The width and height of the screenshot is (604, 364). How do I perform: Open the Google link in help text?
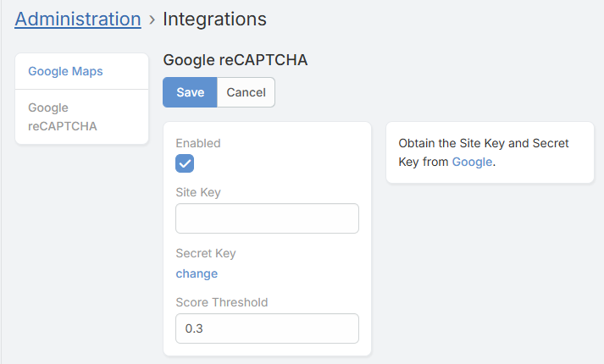(472, 162)
